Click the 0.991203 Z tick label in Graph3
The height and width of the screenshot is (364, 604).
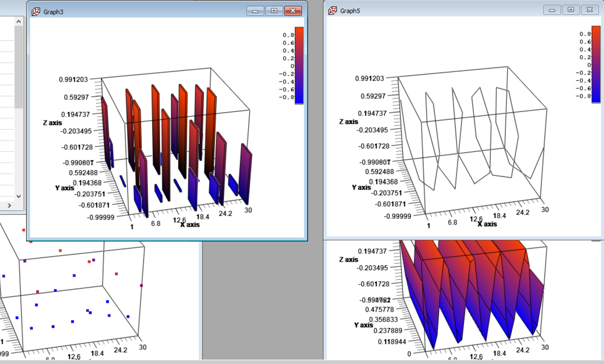73,80
